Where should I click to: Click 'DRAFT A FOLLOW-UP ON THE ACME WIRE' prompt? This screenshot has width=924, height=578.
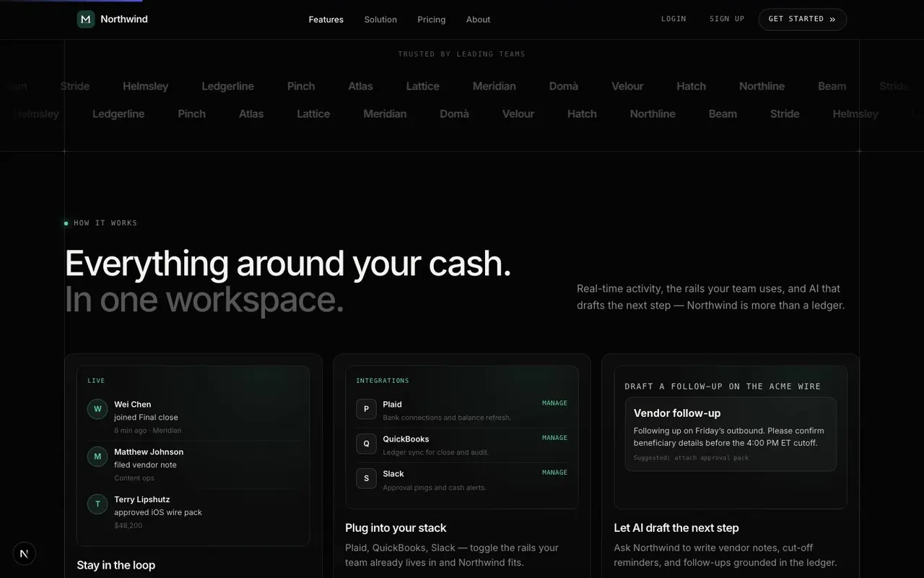[723, 387]
